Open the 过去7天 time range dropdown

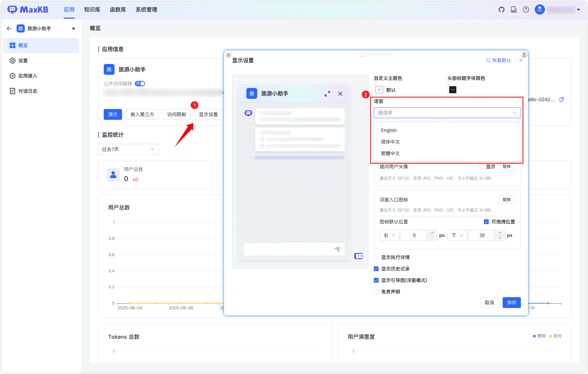128,149
